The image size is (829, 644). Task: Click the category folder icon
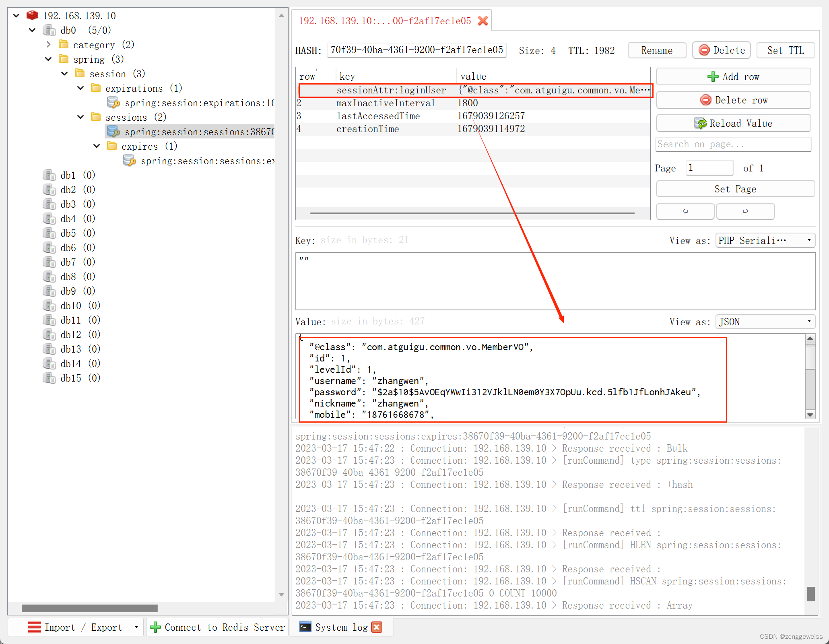click(64, 44)
